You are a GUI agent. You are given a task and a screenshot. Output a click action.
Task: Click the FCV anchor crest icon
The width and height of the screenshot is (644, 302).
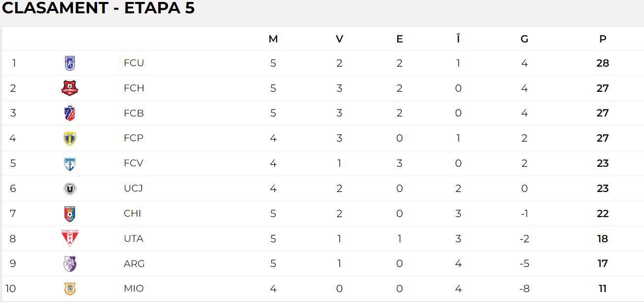pyautogui.click(x=70, y=164)
